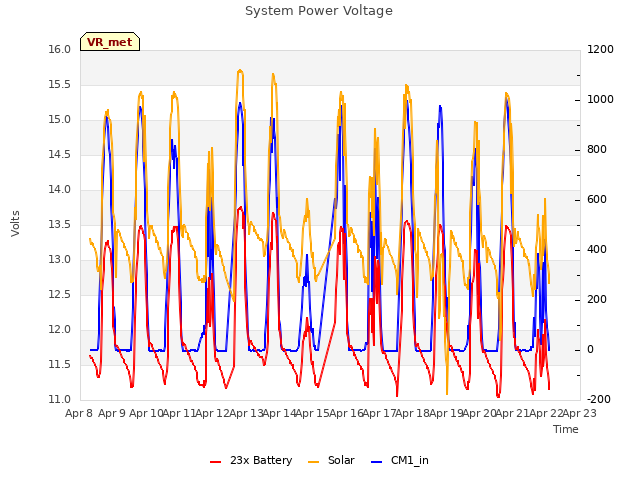Click the 1200 right axis value
Image resolution: width=640 pixels, height=480 pixels.
[x=600, y=50]
